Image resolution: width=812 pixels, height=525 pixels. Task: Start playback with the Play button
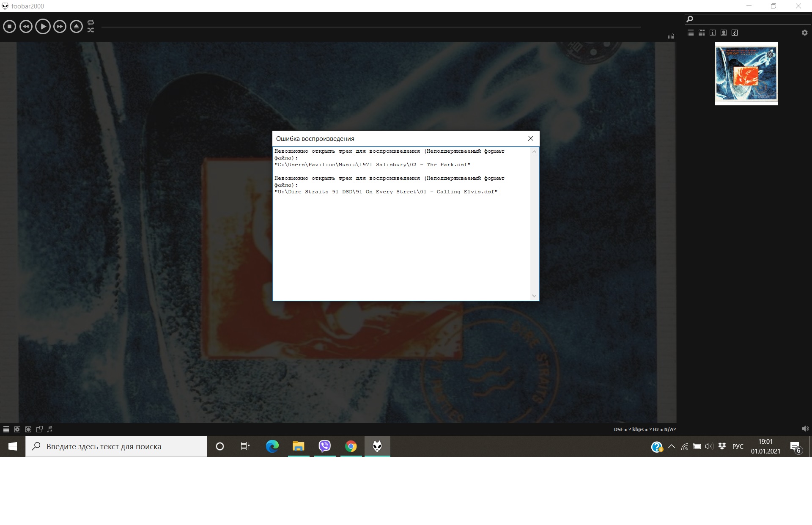pyautogui.click(x=43, y=27)
